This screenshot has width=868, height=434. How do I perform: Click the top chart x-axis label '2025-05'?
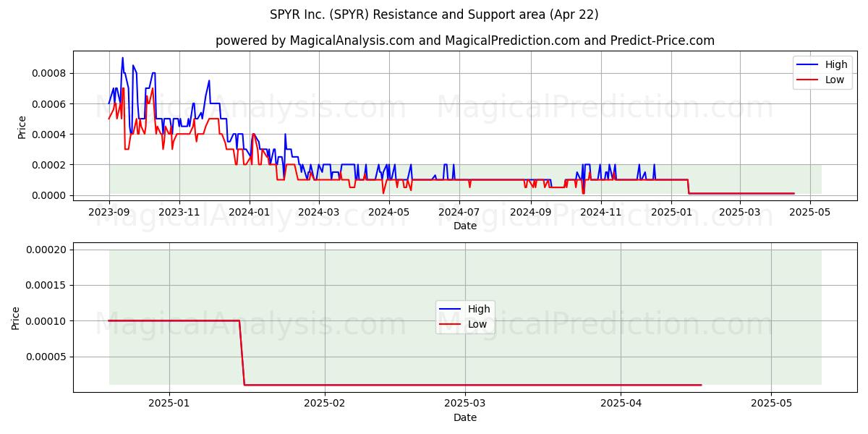click(x=809, y=212)
